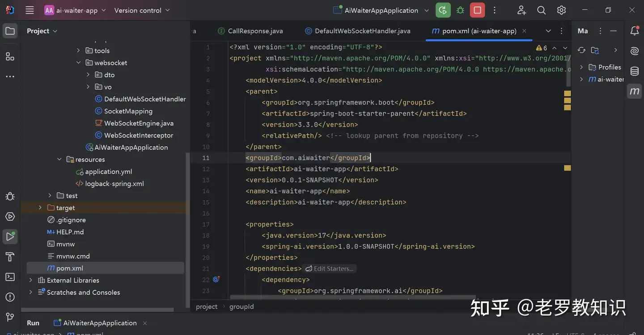Close the pom.xml editor tab
This screenshot has height=335, width=644.
[524, 31]
